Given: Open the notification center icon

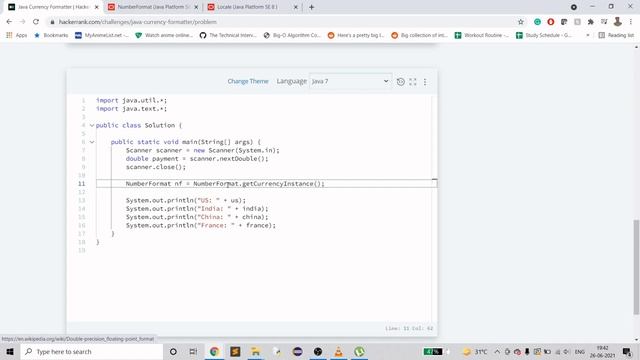Looking at the screenshot, I should 627,352.
